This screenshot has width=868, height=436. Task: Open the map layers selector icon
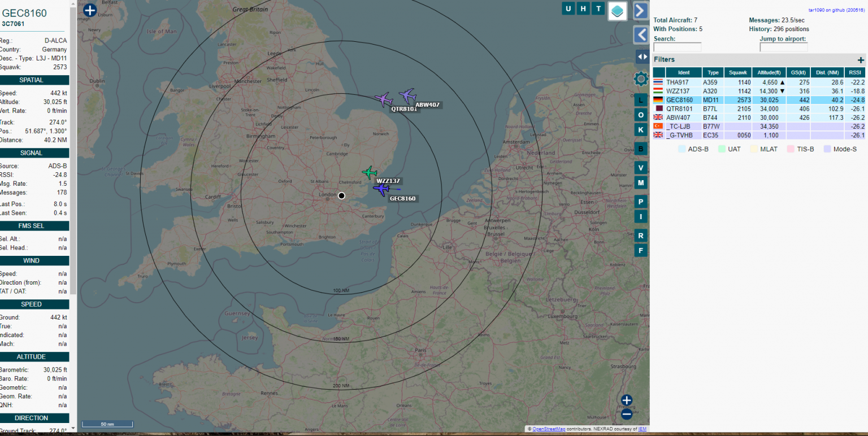[x=617, y=11]
